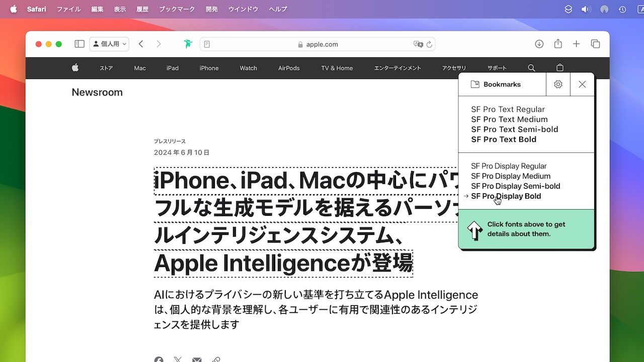644x362 pixels.
Task: Click the Apple logo in site navigation
Action: [x=75, y=68]
